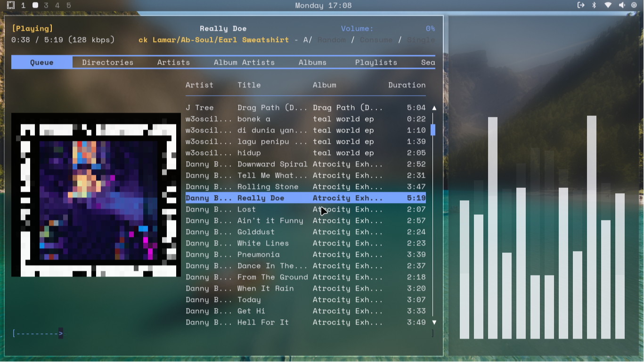644x362 pixels.
Task: Select the track hidup
Action: pos(306,153)
